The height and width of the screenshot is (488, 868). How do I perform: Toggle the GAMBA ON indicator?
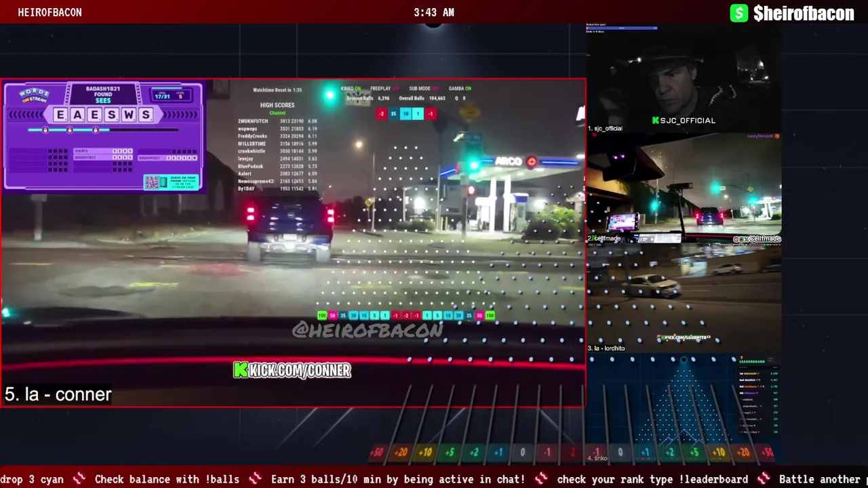(460, 88)
